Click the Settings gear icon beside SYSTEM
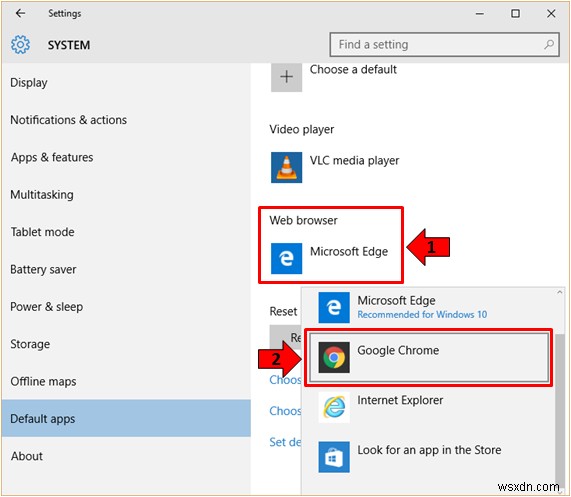Image resolution: width=571 pixels, height=497 pixels. tap(20, 45)
